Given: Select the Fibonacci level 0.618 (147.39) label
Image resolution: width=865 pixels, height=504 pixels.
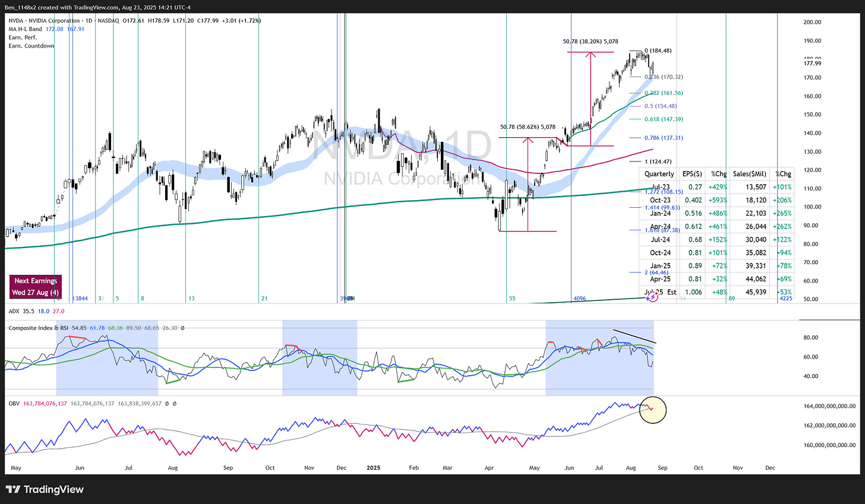Looking at the screenshot, I should click(x=664, y=119).
